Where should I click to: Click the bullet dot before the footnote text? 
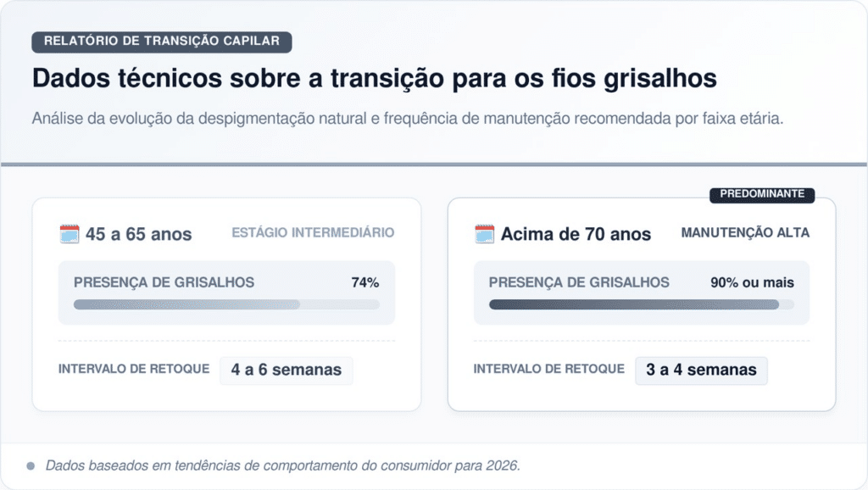31,465
